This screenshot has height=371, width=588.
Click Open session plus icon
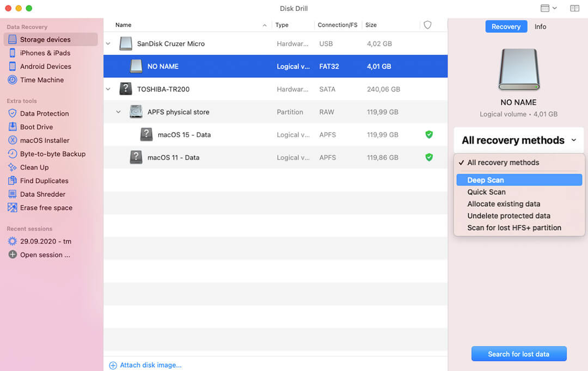point(13,255)
